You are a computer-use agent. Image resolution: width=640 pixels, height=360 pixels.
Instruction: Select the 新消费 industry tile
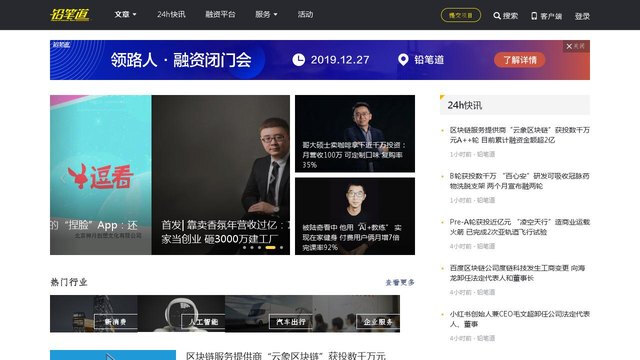click(x=93, y=313)
